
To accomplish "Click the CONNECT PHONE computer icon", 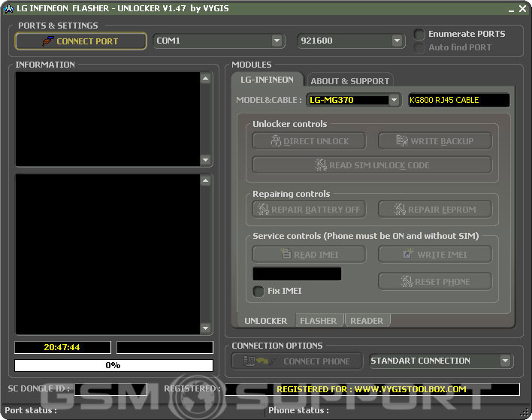I will coord(249,361).
